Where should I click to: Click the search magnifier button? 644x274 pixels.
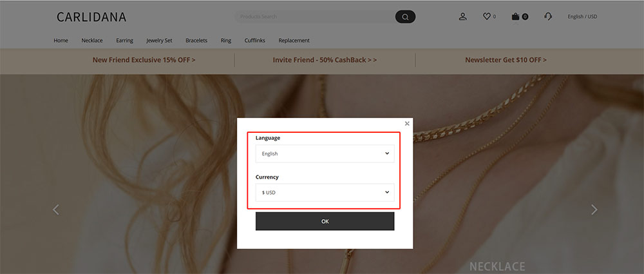click(405, 17)
